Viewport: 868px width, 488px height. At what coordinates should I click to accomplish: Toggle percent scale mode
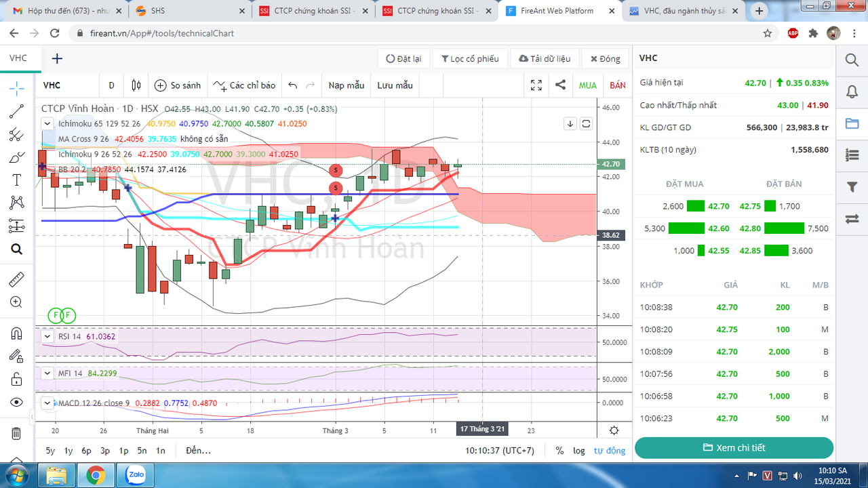tap(559, 451)
